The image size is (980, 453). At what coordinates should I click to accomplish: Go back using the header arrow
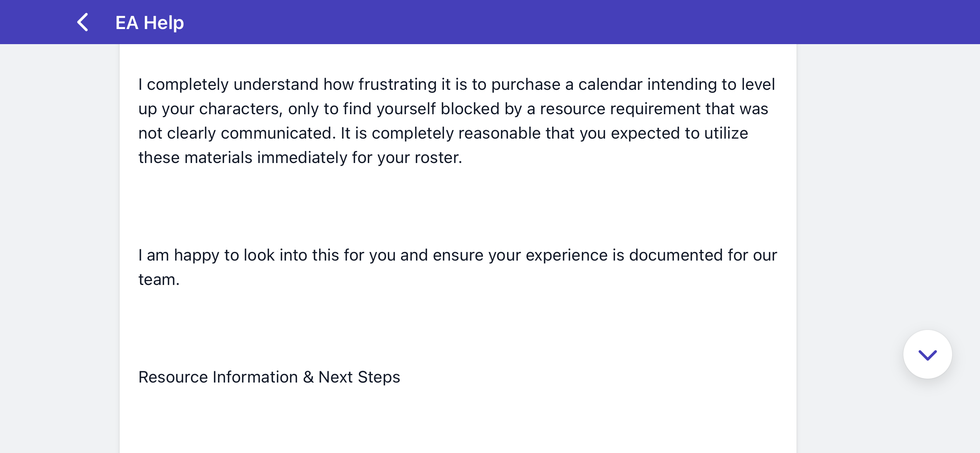(x=82, y=22)
